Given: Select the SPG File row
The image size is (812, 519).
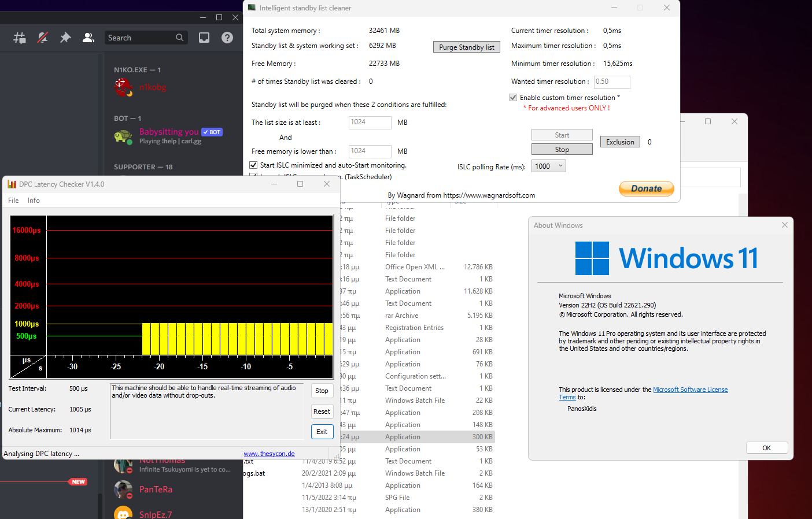Looking at the screenshot, I should (x=369, y=498).
